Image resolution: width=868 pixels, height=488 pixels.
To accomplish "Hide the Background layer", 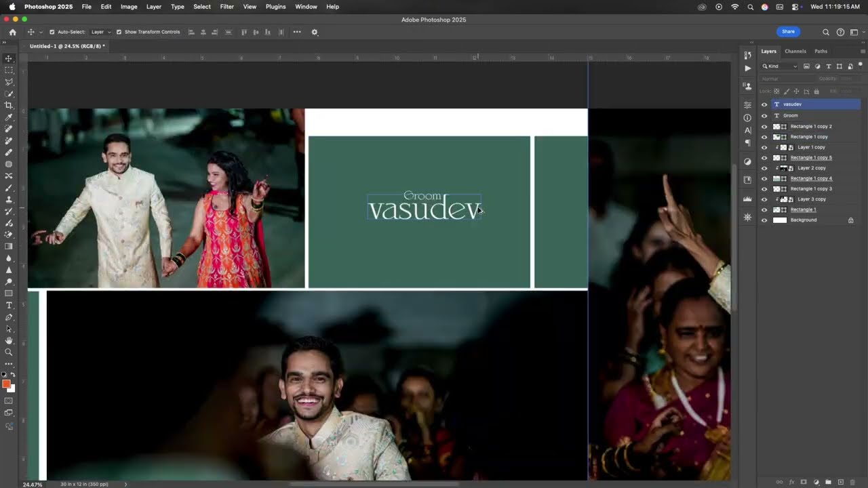I will (764, 220).
